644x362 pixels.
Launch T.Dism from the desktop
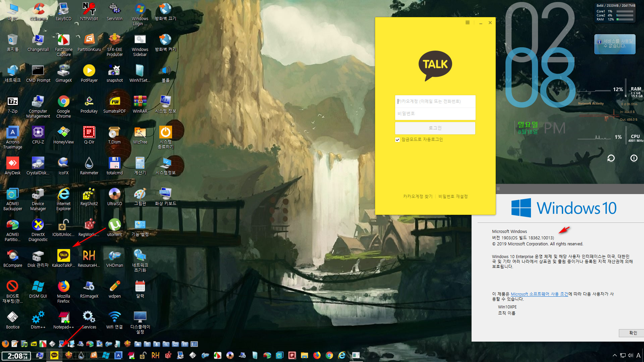tap(114, 135)
